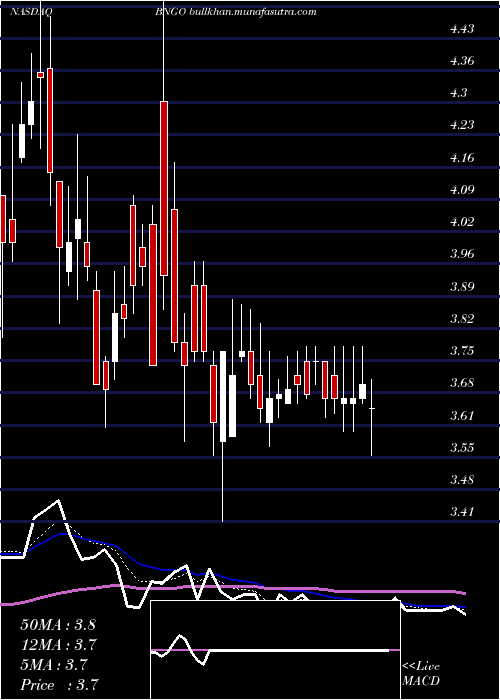Click the BNGO bullkhan.munafasutra.com title text
Screen dimensions: 500x700
coord(236,12)
